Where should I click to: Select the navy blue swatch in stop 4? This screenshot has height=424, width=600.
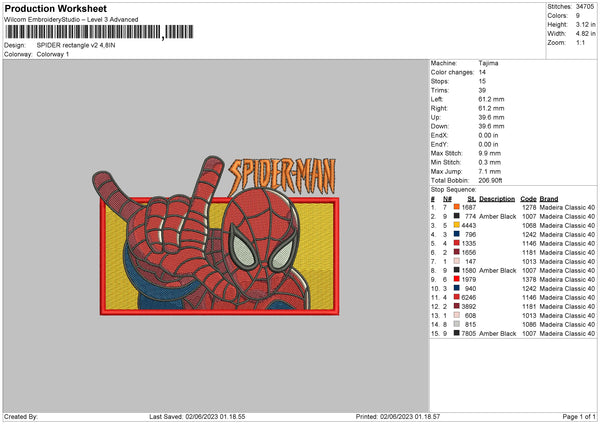coord(456,234)
